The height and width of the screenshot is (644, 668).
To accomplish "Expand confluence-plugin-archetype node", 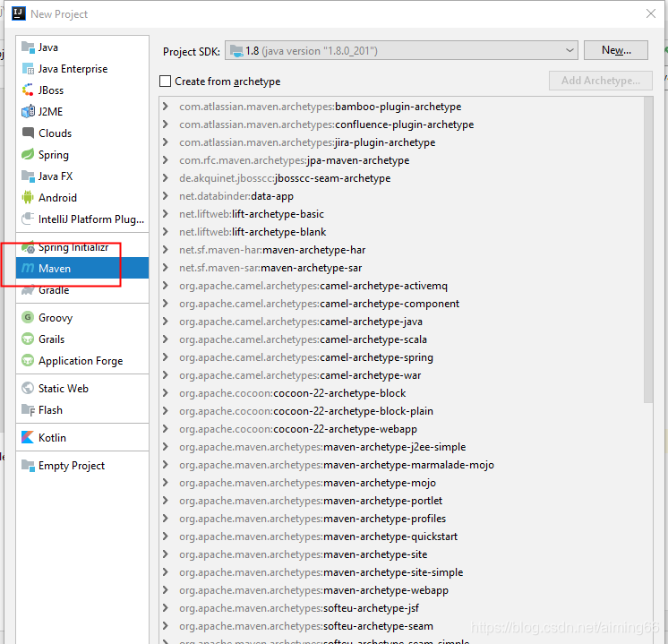I will 166,125.
